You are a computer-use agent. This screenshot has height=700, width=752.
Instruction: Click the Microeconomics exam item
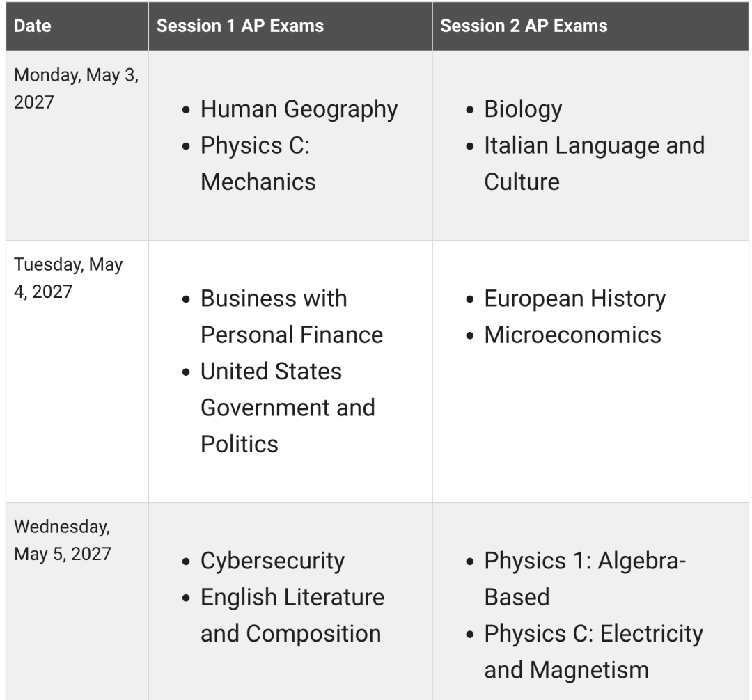pyautogui.click(x=572, y=335)
